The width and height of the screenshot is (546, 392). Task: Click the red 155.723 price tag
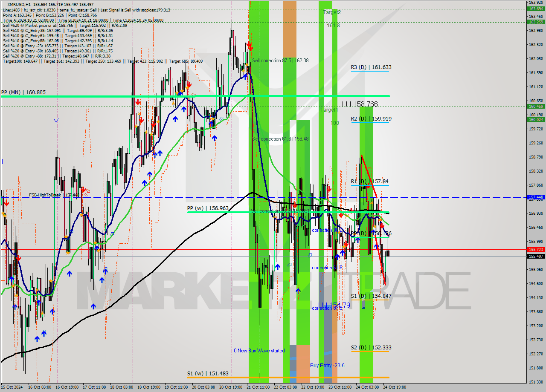click(x=536, y=249)
